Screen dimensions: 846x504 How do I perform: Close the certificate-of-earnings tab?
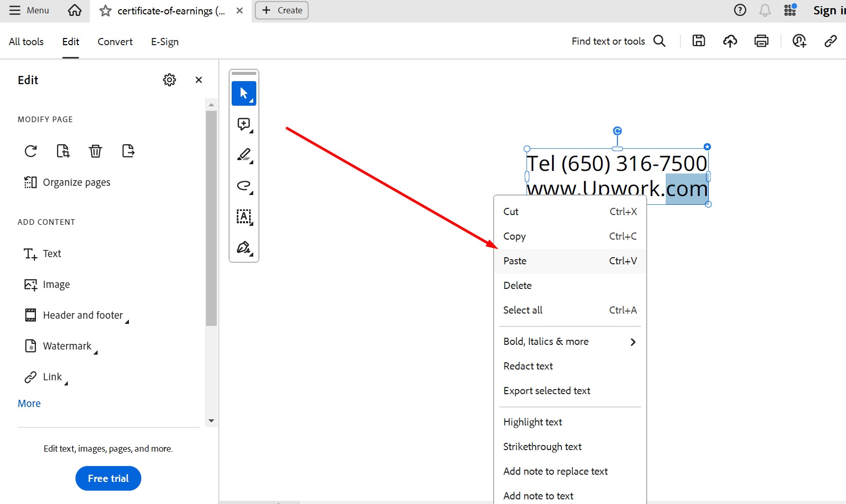(x=239, y=11)
